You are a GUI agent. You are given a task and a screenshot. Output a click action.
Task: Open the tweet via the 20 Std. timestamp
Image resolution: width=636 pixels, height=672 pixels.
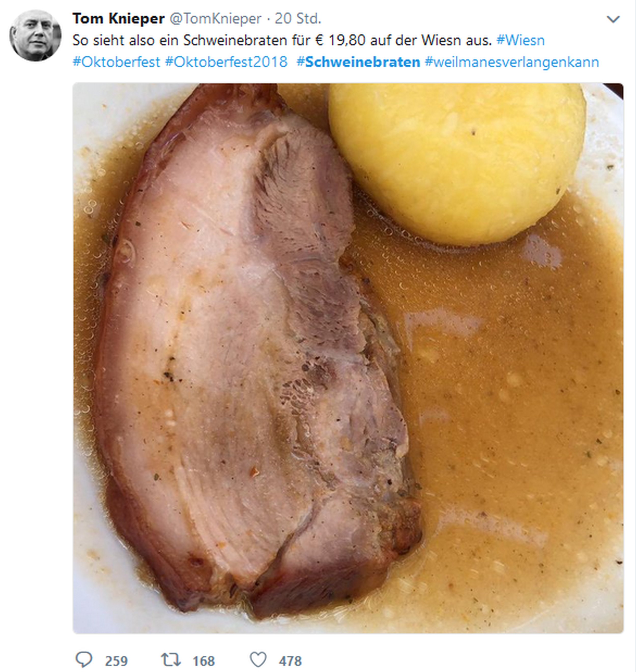click(x=298, y=19)
